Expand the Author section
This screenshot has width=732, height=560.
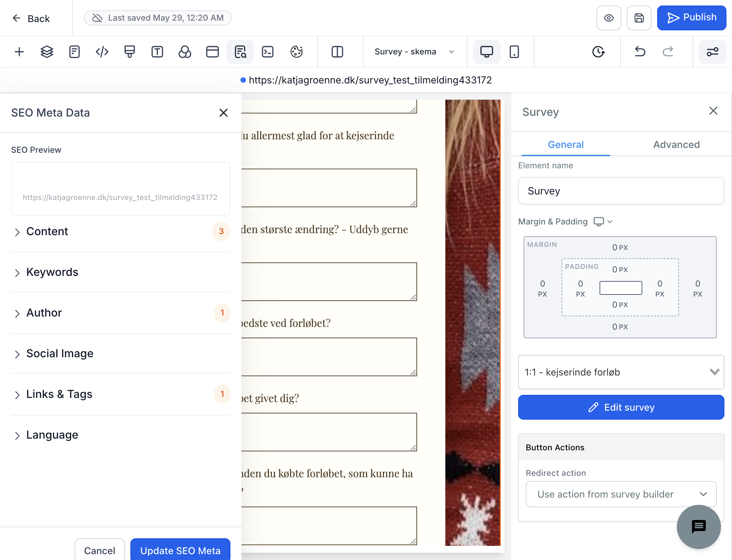point(121,313)
